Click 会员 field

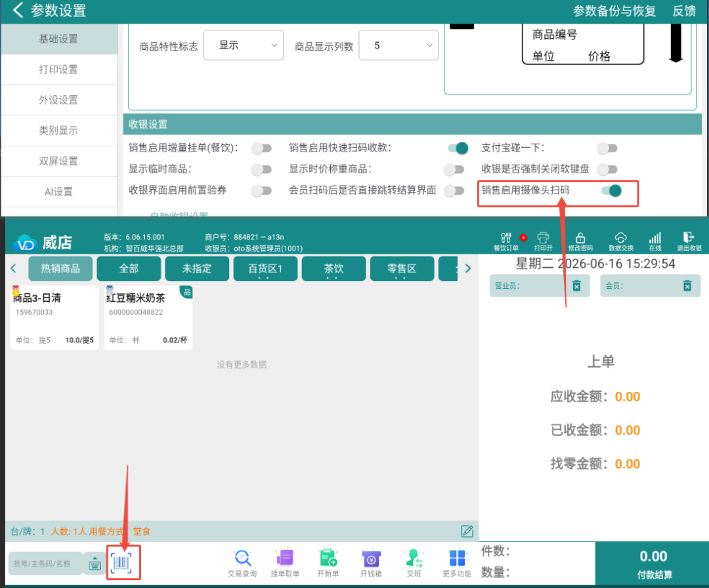coord(650,285)
